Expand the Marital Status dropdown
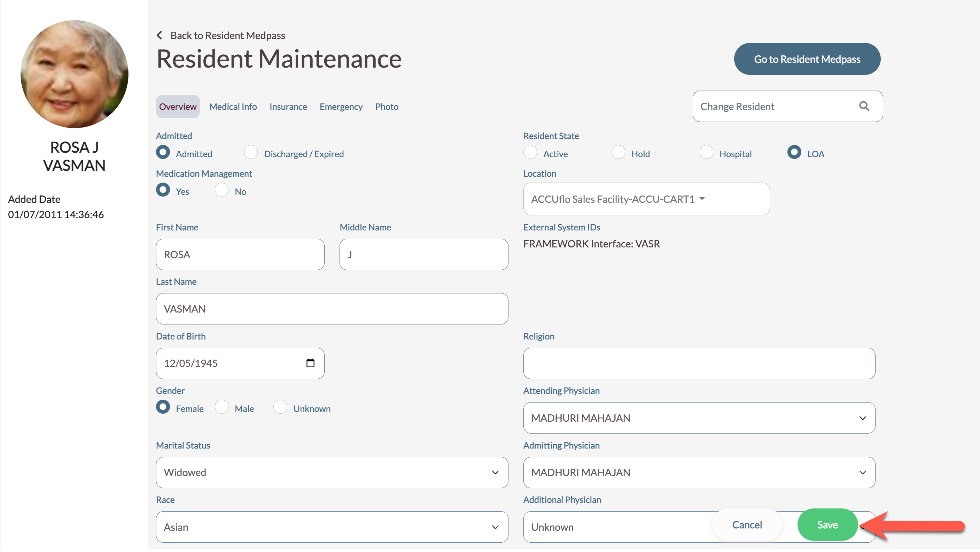This screenshot has width=980, height=552. click(332, 473)
